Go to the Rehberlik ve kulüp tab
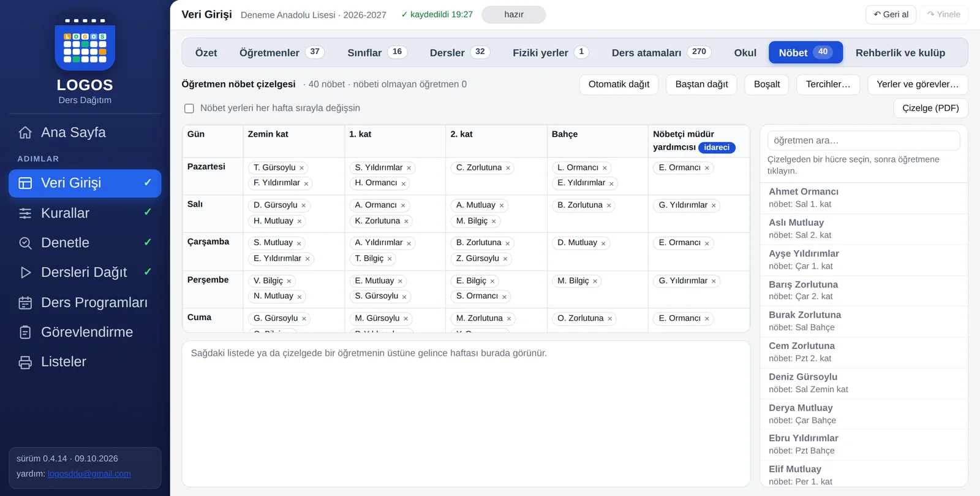This screenshot has width=980, height=496. click(900, 53)
